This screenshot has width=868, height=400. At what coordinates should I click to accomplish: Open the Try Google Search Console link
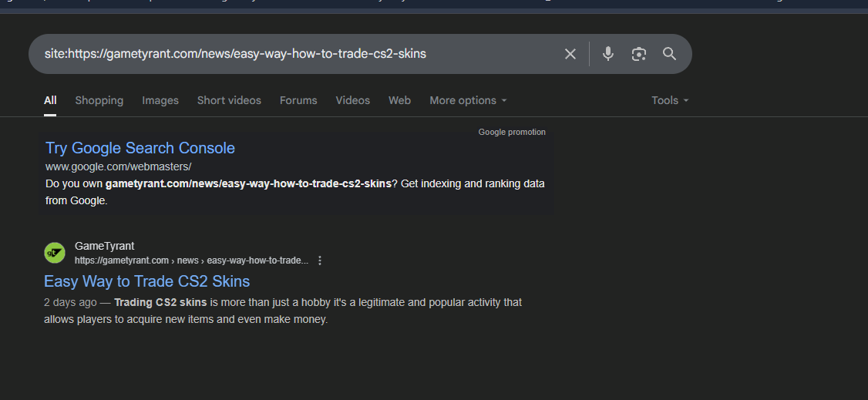coord(140,148)
